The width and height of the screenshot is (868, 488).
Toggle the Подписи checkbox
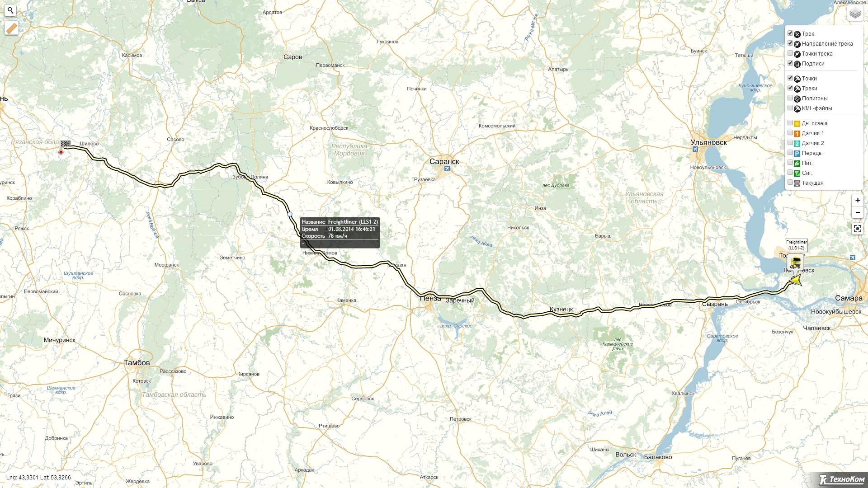[x=790, y=63]
